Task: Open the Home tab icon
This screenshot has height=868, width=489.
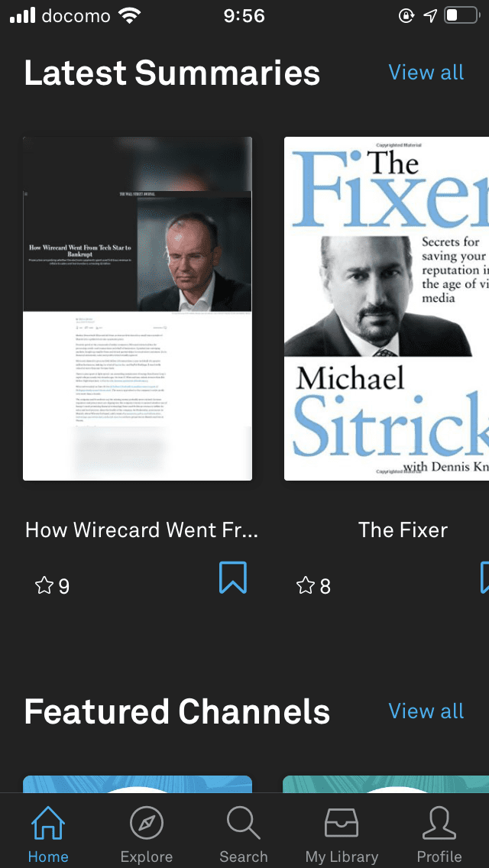Action: [48, 823]
